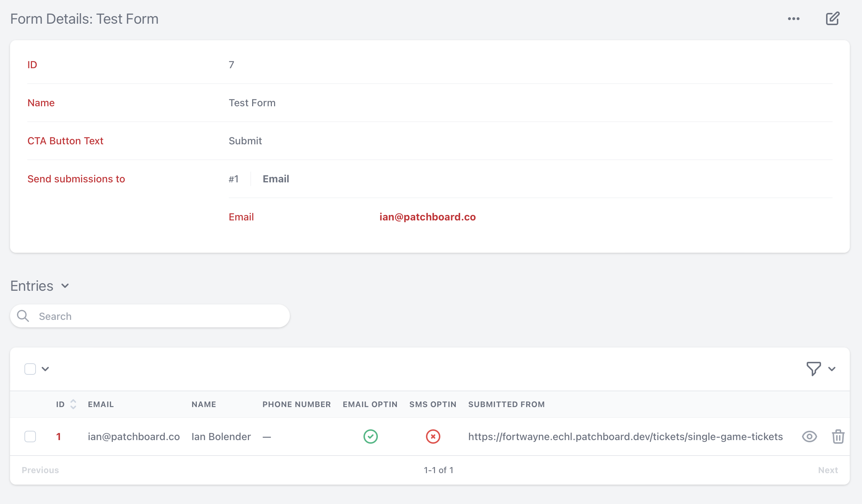Screen dimensions: 862x504
Task: Click the #1 submission recipient number
Action: [x=233, y=179]
